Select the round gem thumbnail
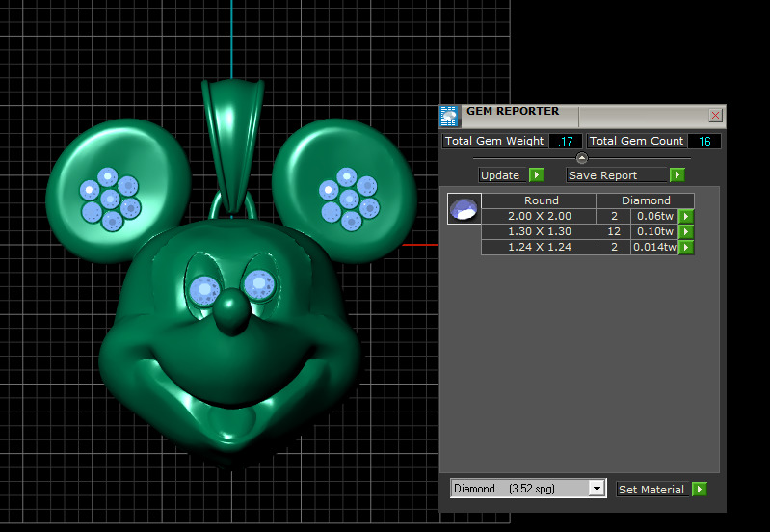Viewport: 770px width, 532px height. point(465,209)
